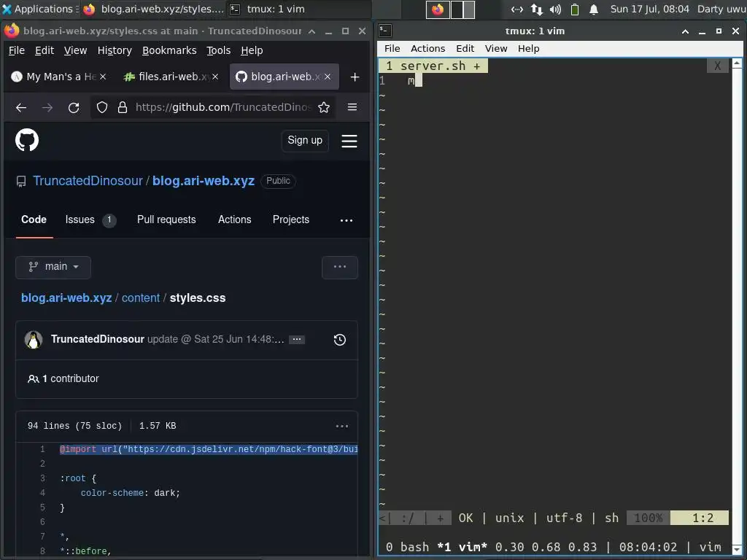Open blog.ari-web.xyz breadcrumb link

(x=66, y=298)
